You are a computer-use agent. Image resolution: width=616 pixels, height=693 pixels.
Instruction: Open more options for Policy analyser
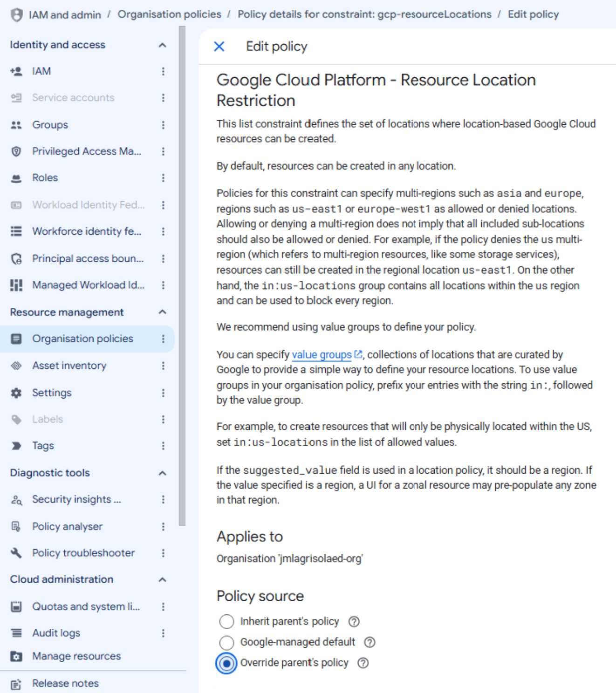point(163,526)
